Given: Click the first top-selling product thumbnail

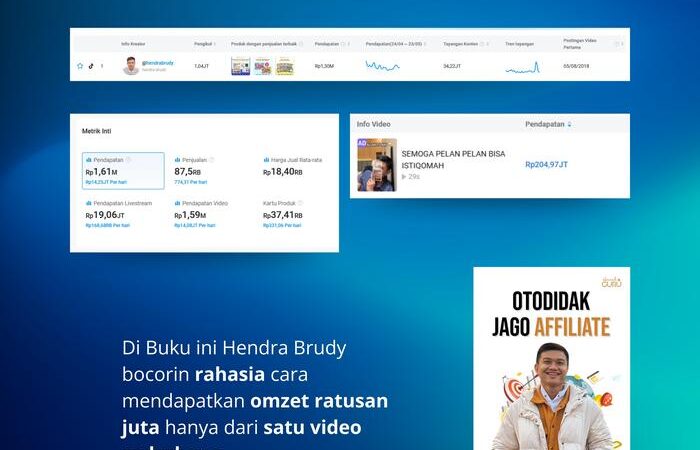Looking at the screenshot, I should tap(240, 66).
